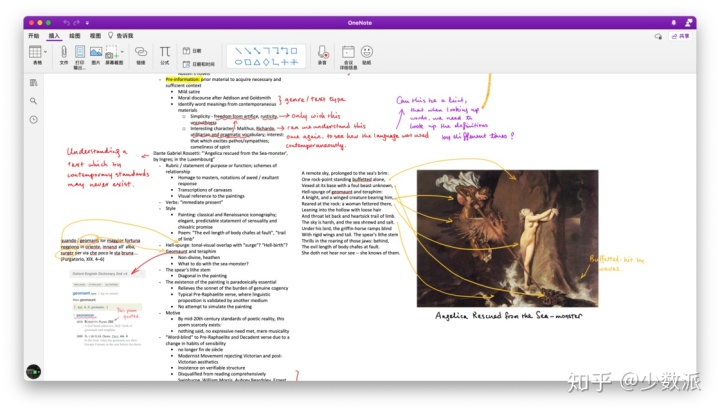Open recent notes clock icon

pyautogui.click(x=34, y=120)
